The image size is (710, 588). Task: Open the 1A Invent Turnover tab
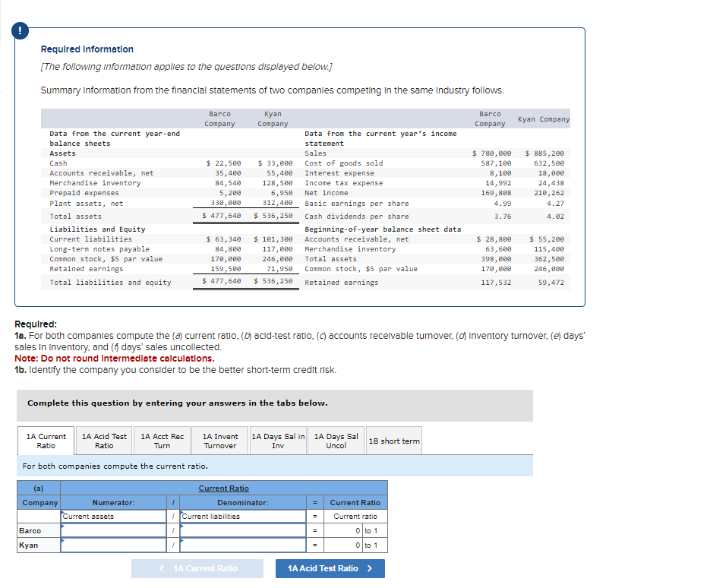pos(220,441)
